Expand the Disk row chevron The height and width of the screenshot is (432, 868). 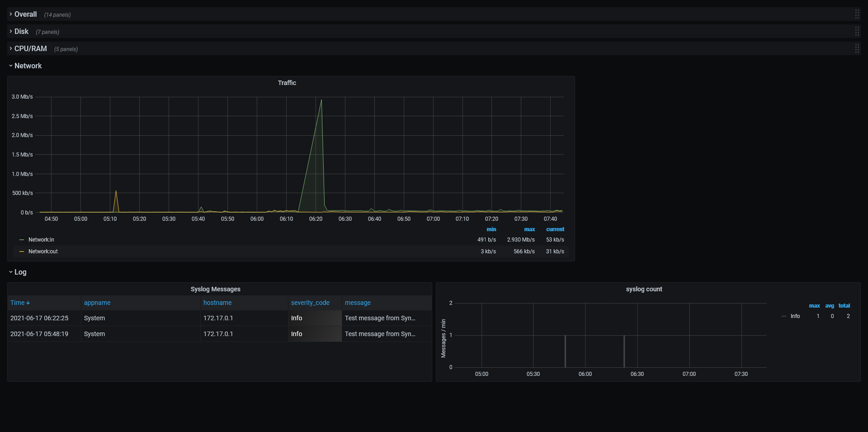11,31
